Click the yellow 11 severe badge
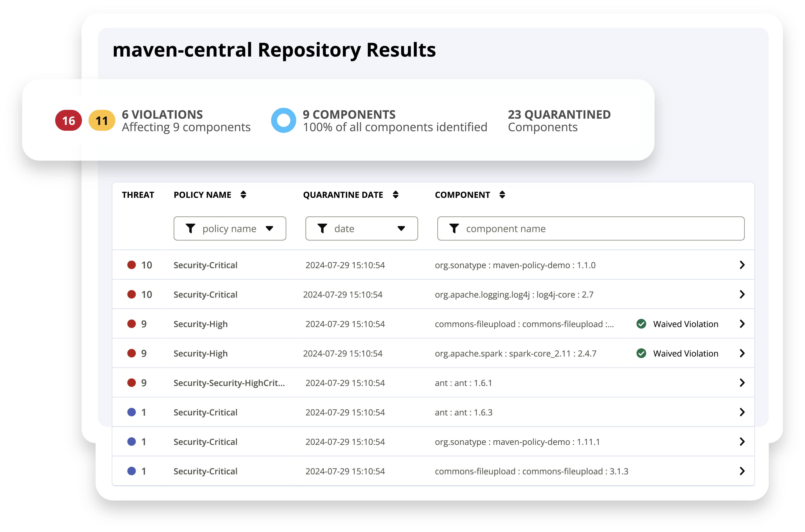805x532 pixels. (x=102, y=121)
